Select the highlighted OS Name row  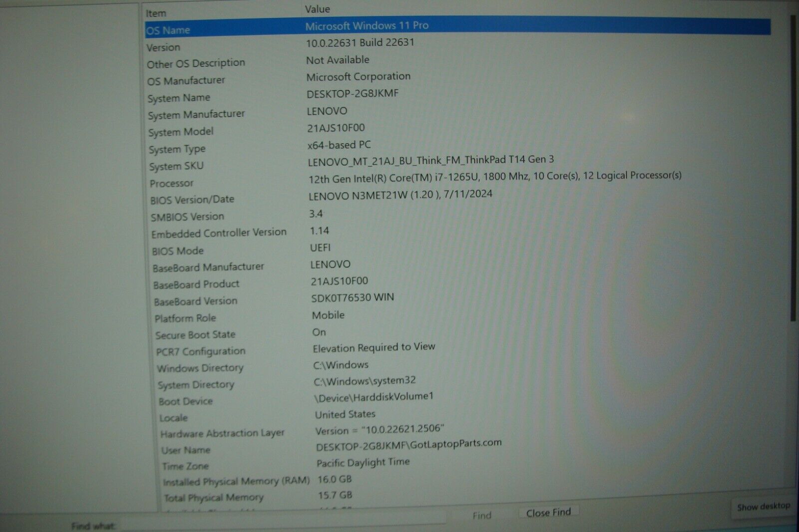pyautogui.click(x=457, y=27)
